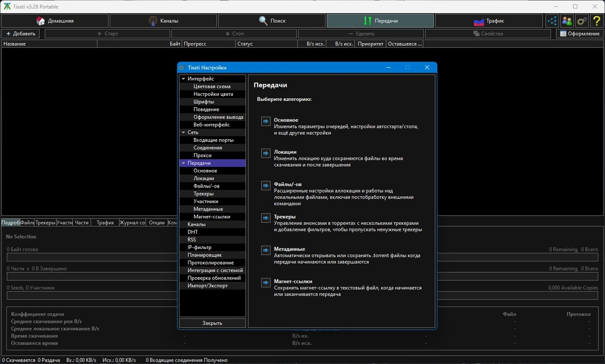Click blue arrow icon beside Метаданные

coord(266,251)
